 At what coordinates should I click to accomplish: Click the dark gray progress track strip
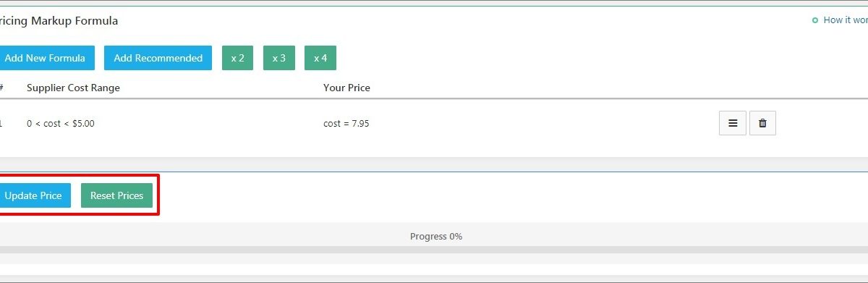pyautogui.click(x=434, y=250)
